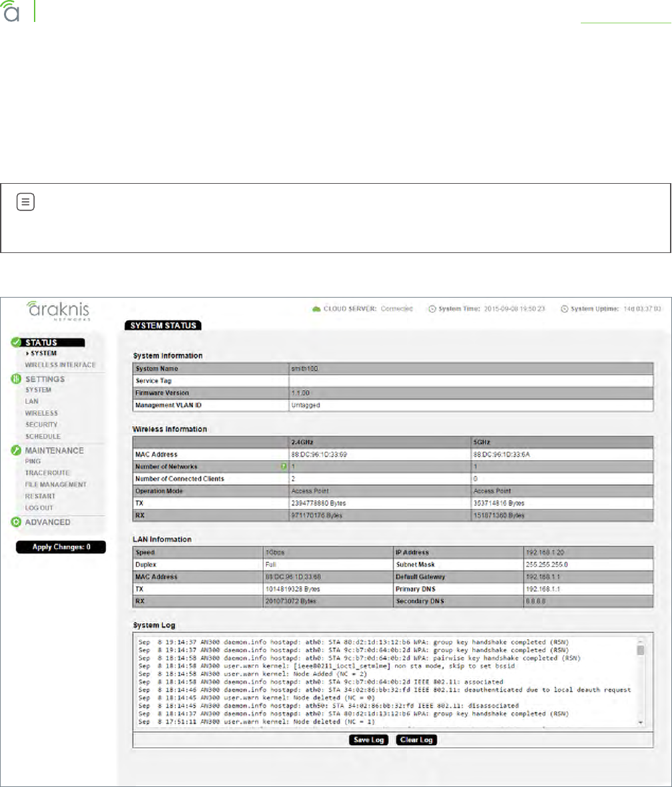Click the System Name value smith100
This screenshot has height=787, width=672.
tap(304, 368)
